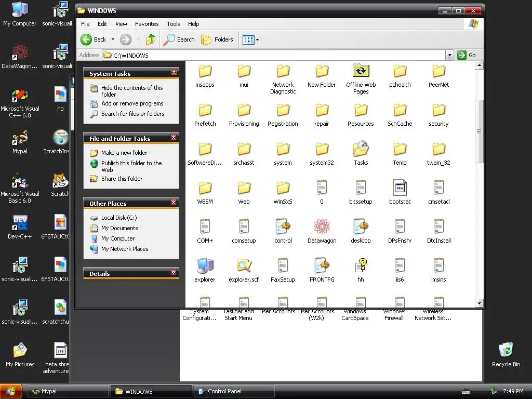This screenshot has width=532, height=399.
Task: Select the My Pictures desktop folder
Action: tap(20, 354)
